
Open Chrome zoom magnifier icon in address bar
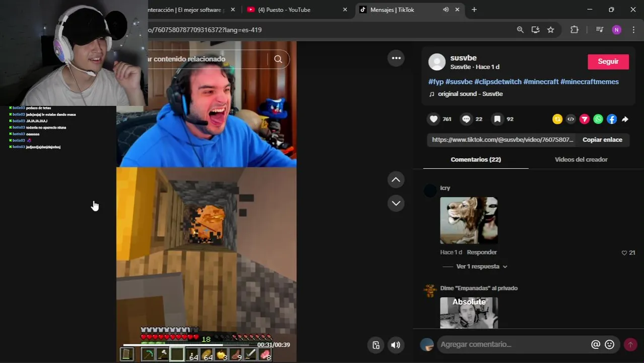520,30
